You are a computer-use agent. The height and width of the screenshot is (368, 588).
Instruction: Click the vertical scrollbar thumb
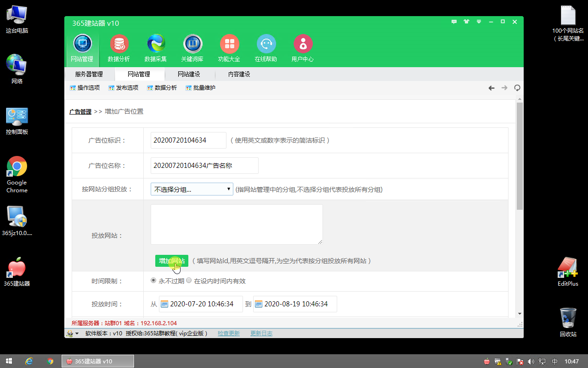[520, 156]
